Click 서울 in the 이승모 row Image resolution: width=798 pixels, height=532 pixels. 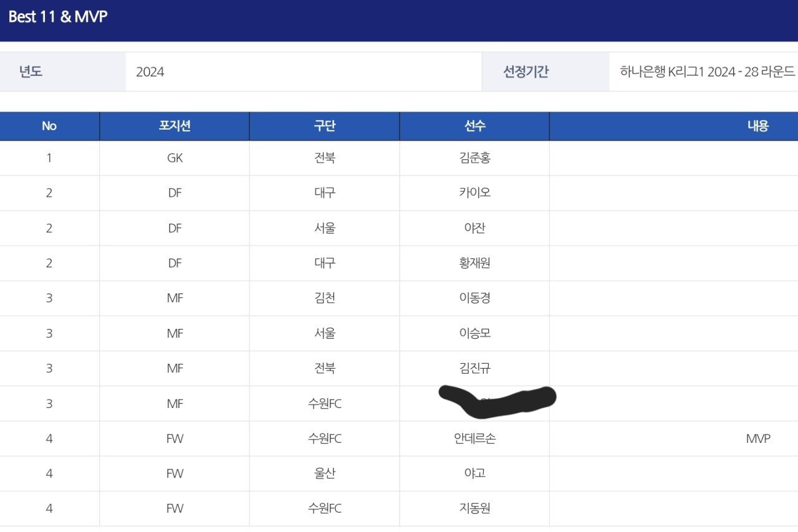click(324, 333)
